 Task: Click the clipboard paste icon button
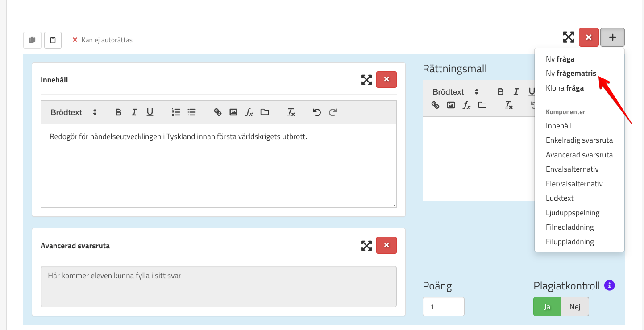pyautogui.click(x=53, y=40)
